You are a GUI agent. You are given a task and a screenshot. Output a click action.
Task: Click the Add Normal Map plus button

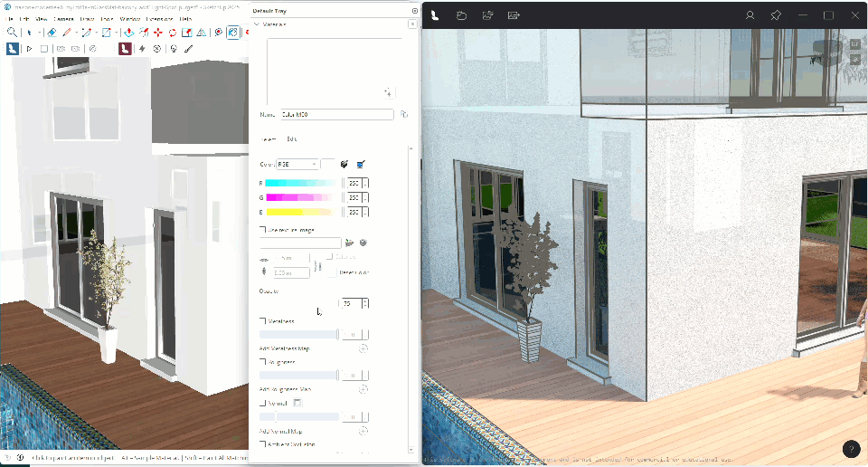[x=363, y=431]
